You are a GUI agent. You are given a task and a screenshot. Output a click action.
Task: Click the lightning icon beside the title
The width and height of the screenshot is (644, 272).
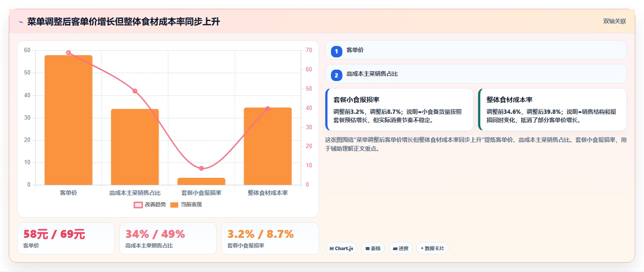pyautogui.click(x=21, y=22)
